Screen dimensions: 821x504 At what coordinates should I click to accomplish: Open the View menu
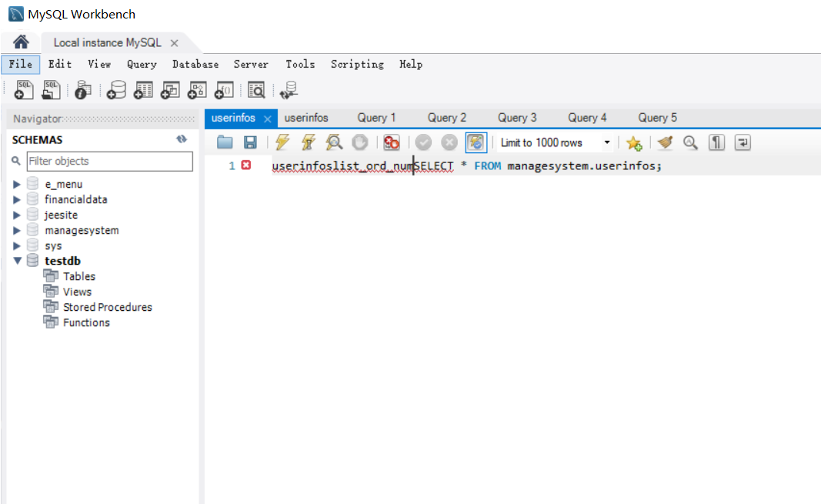tap(99, 64)
